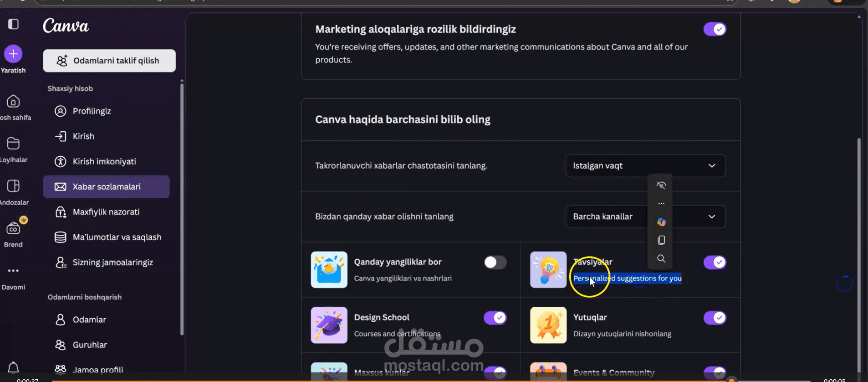Click the hide eye-slash icon in floating toolbar
Viewport: 868px width, 382px height.
point(661,185)
